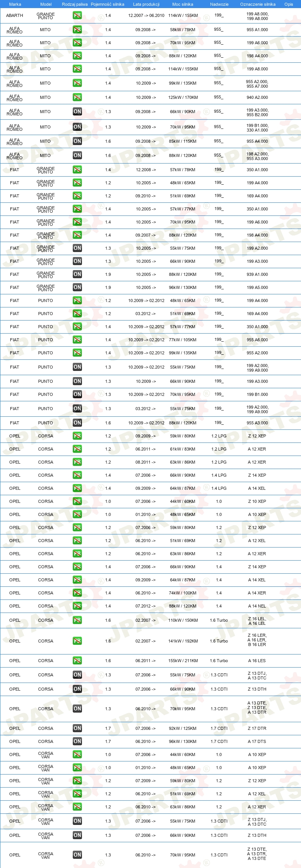The height and width of the screenshot is (868, 301).
Task: Click power value 114kW / 155KM in Abarth row
Action: (183, 16)
